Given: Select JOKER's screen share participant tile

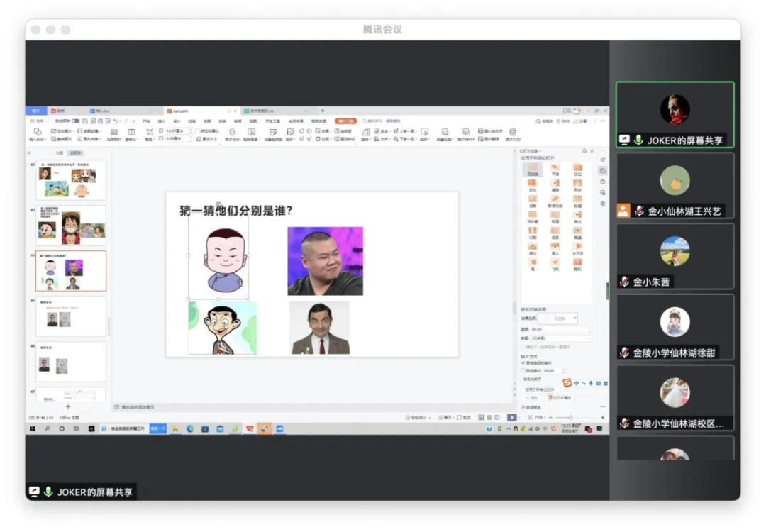Looking at the screenshot, I should 675,114.
